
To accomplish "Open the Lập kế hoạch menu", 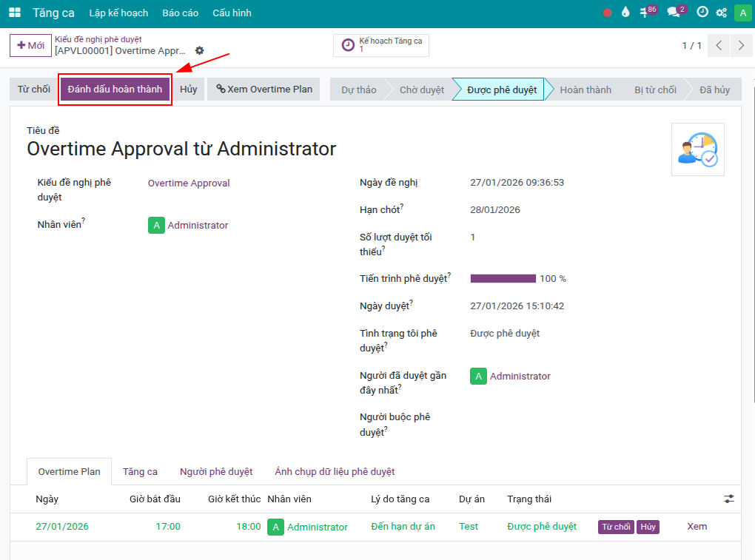I will tap(118, 13).
